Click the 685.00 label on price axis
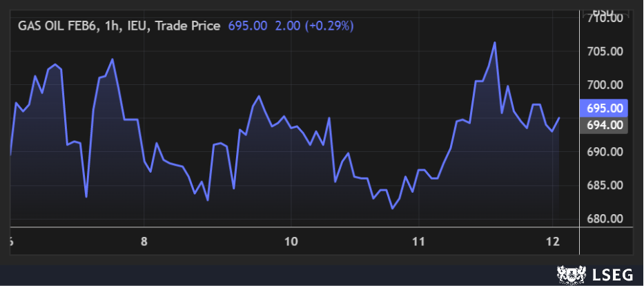Screen dimensions: 644x286 (605, 185)
